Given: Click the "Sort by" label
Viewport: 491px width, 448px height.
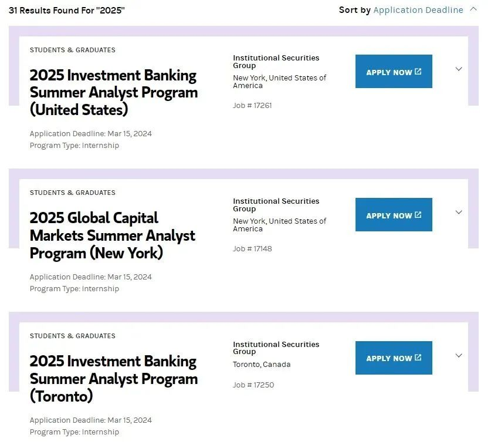Looking at the screenshot, I should (354, 10).
